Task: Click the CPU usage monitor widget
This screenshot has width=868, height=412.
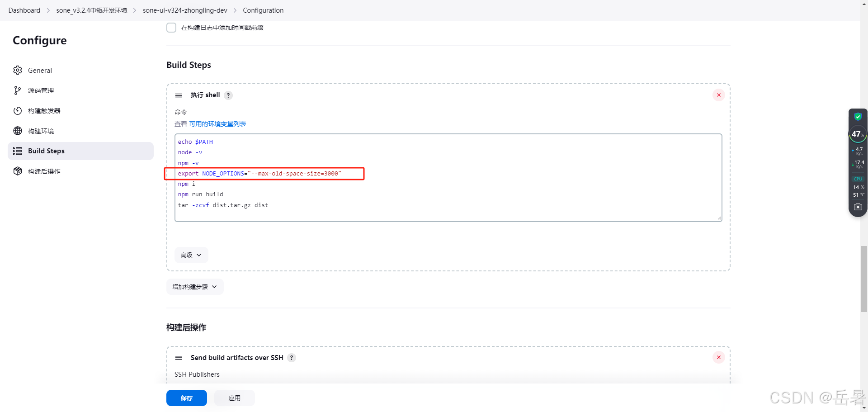Action: [x=857, y=186]
